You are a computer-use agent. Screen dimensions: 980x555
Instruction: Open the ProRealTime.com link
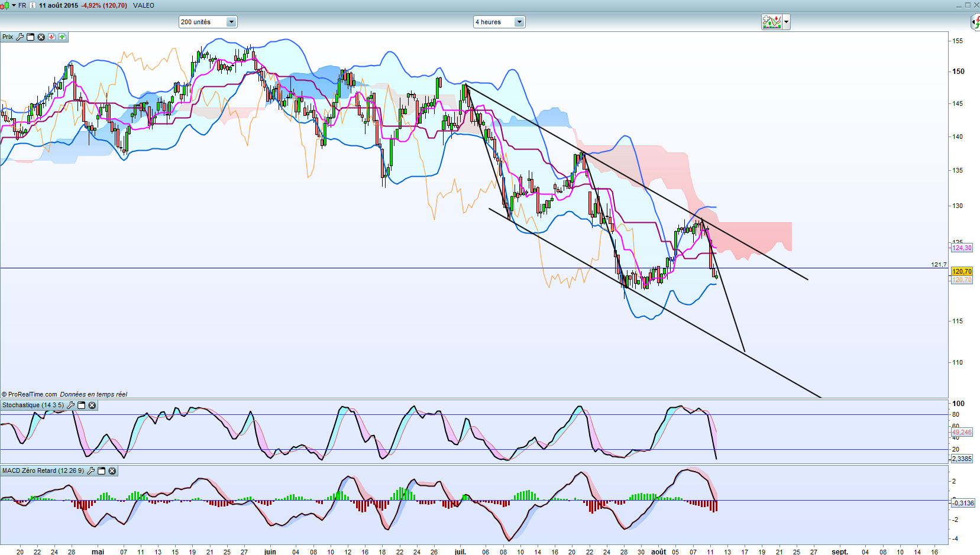(33, 394)
